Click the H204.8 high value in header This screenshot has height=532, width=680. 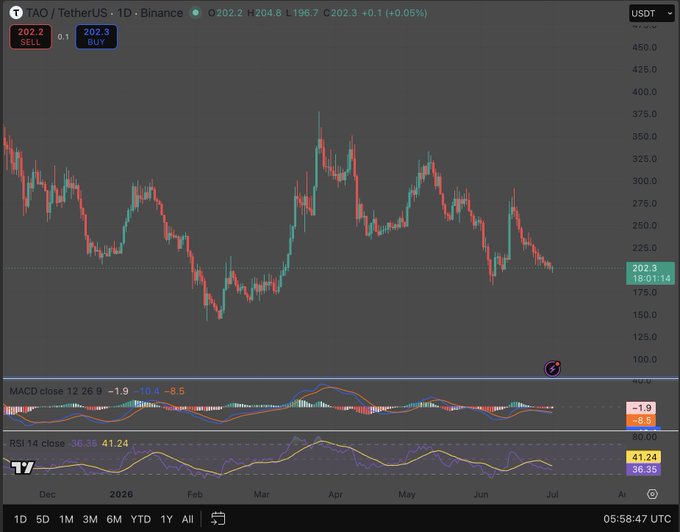click(264, 13)
